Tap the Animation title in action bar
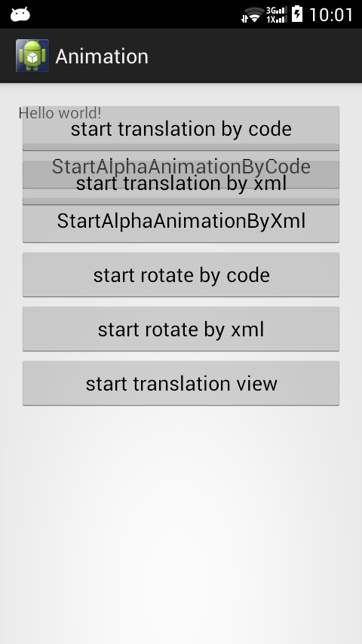362x644 pixels. tap(102, 57)
